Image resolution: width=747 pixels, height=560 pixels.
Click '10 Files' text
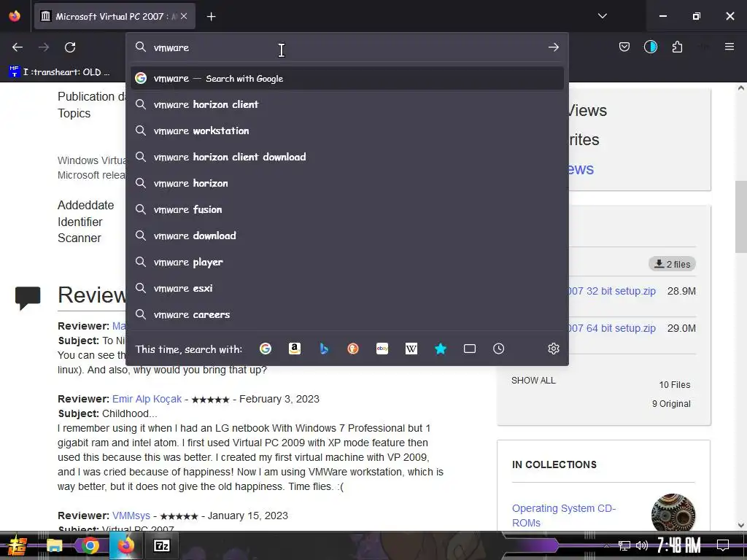click(x=674, y=385)
